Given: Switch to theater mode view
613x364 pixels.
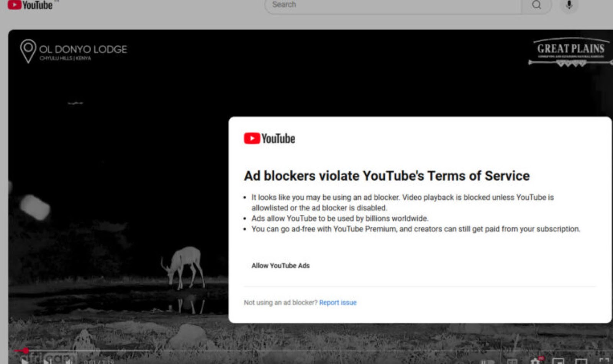Looking at the screenshot, I should click(x=581, y=361).
